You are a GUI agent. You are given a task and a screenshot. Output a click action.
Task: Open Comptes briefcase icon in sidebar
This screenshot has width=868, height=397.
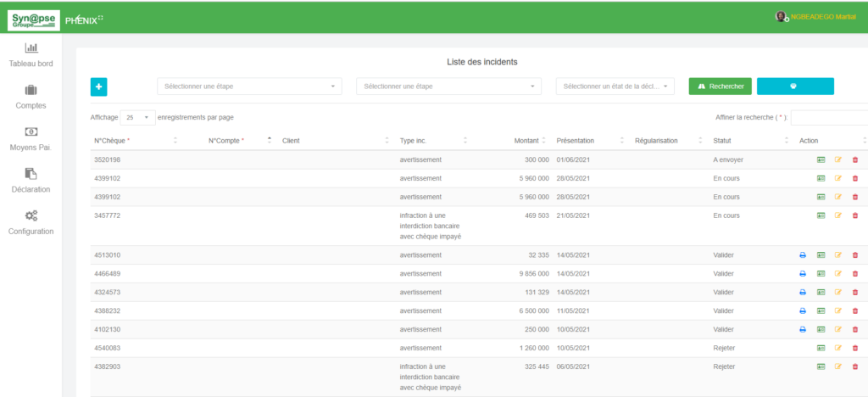[x=31, y=97]
